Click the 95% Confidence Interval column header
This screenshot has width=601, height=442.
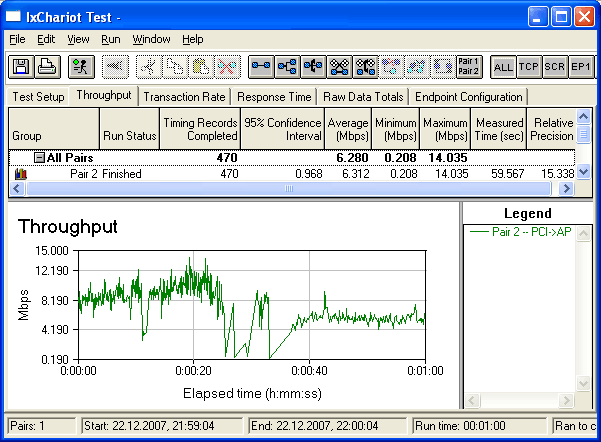coord(282,129)
